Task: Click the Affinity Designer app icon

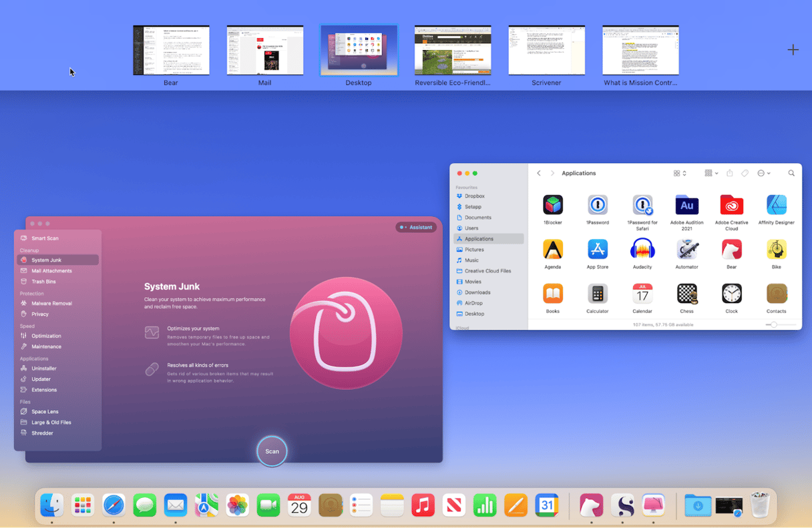Action: click(x=776, y=205)
